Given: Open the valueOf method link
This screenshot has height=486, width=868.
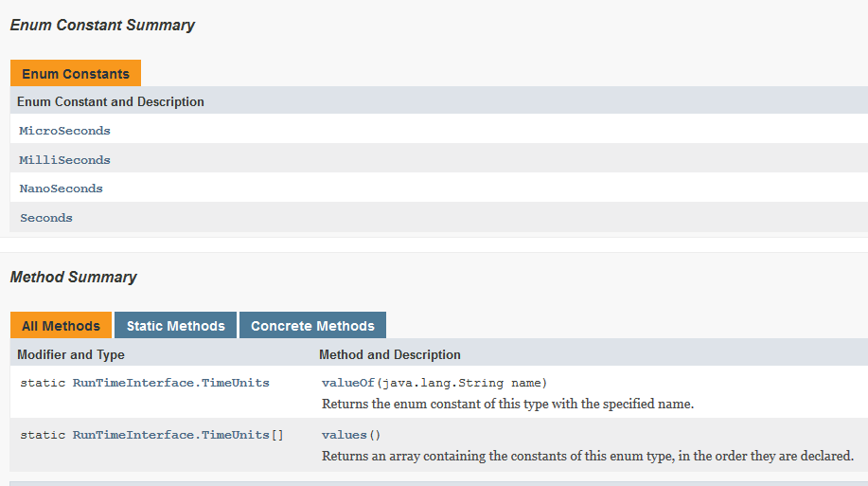Looking at the screenshot, I should (348, 383).
